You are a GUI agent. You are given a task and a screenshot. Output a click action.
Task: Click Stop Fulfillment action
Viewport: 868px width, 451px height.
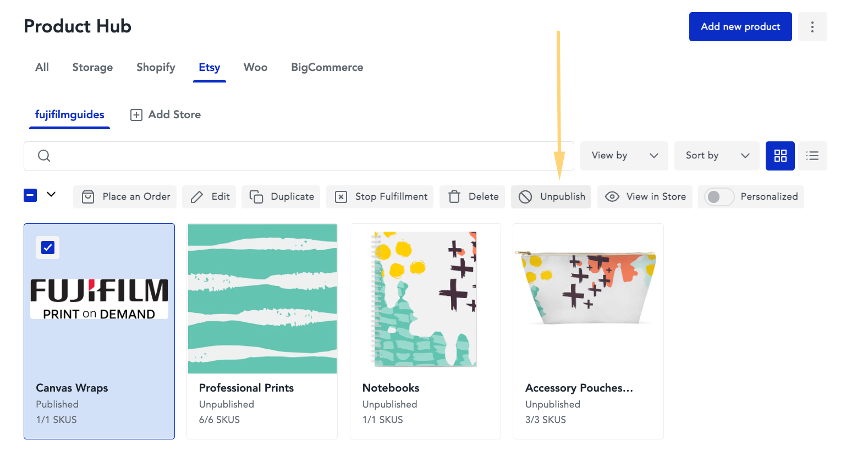pos(380,197)
